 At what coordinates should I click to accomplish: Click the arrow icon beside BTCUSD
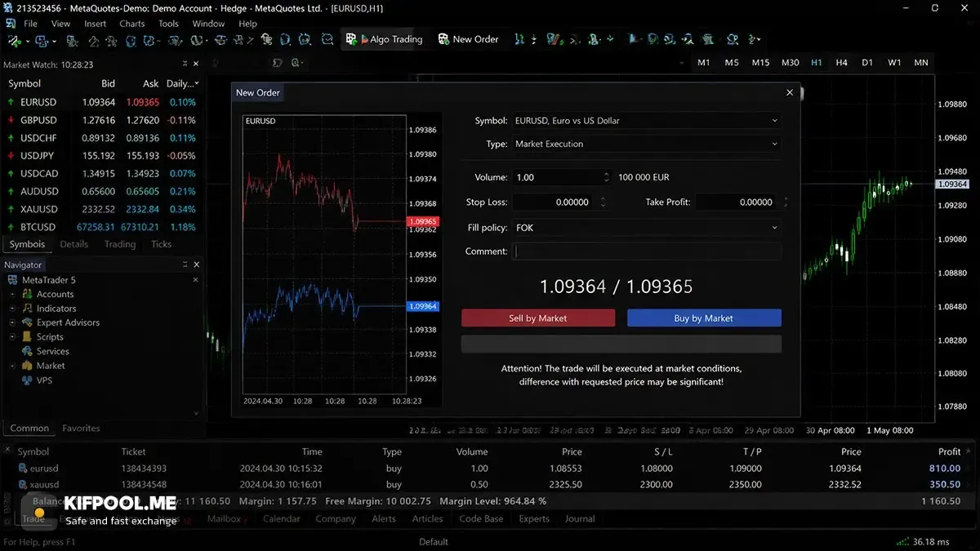[x=11, y=227]
